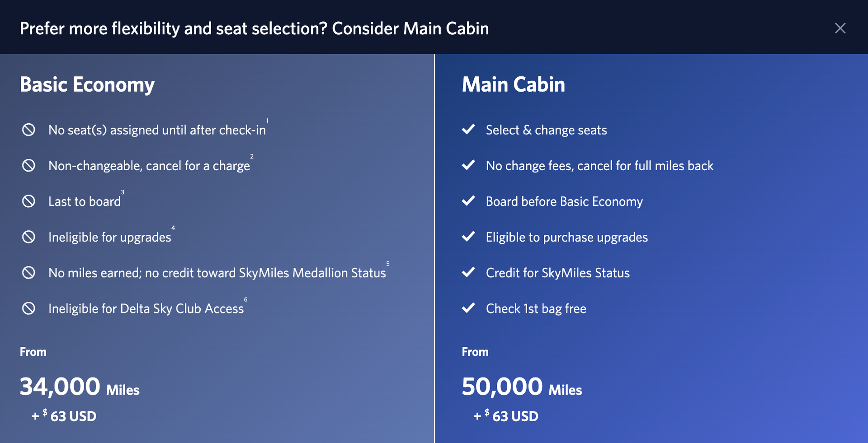Screen dimensions: 868x443
Task: Click the icon next to Ineligible for upgrades
Action: pyautogui.click(x=29, y=237)
